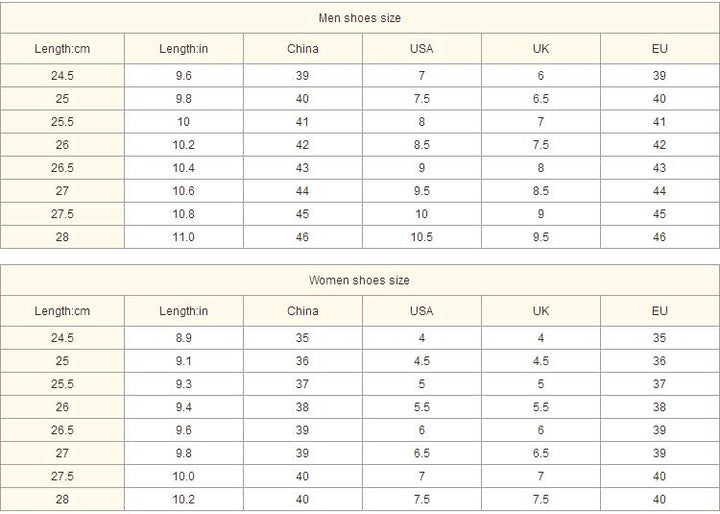
Task: Select women's UK size 4.5 cell
Action: [541, 361]
